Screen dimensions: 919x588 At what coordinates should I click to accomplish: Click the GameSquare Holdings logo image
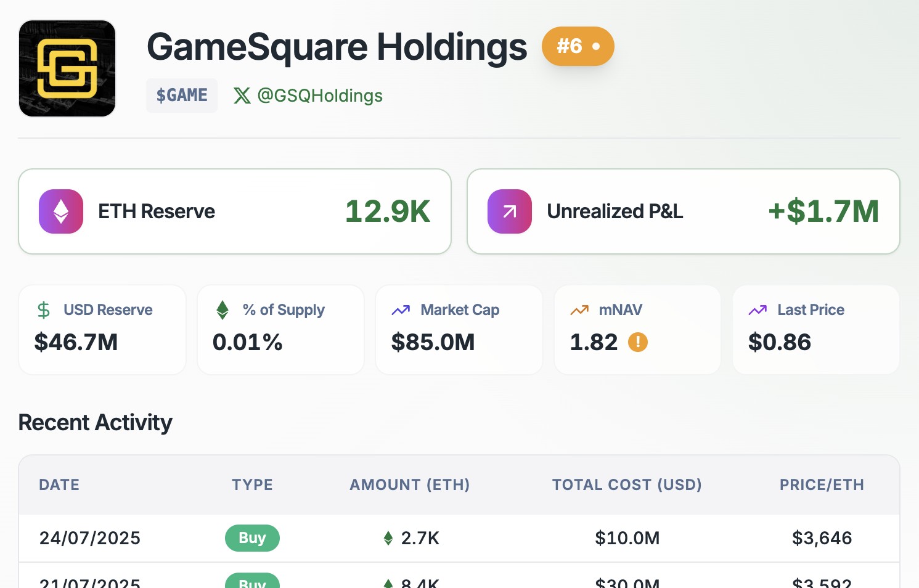(x=67, y=68)
